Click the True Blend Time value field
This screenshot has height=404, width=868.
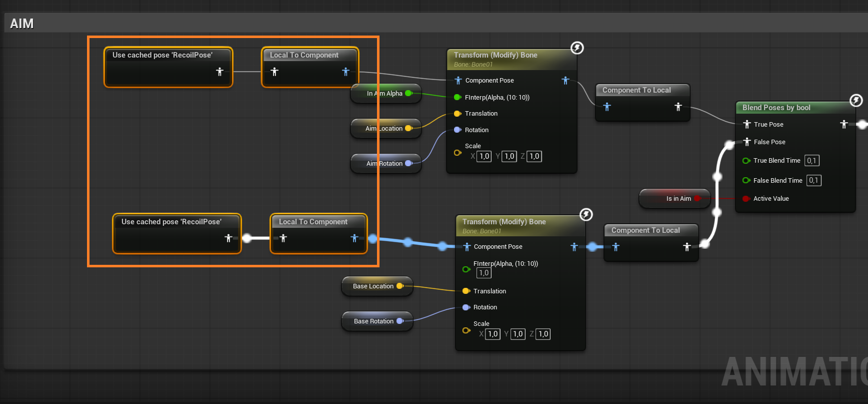click(x=811, y=161)
